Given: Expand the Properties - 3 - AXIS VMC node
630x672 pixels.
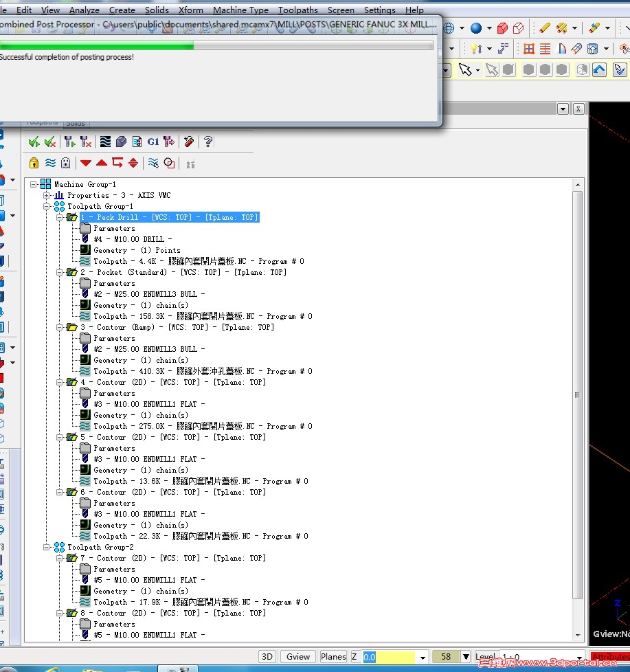Looking at the screenshot, I should click(46, 195).
